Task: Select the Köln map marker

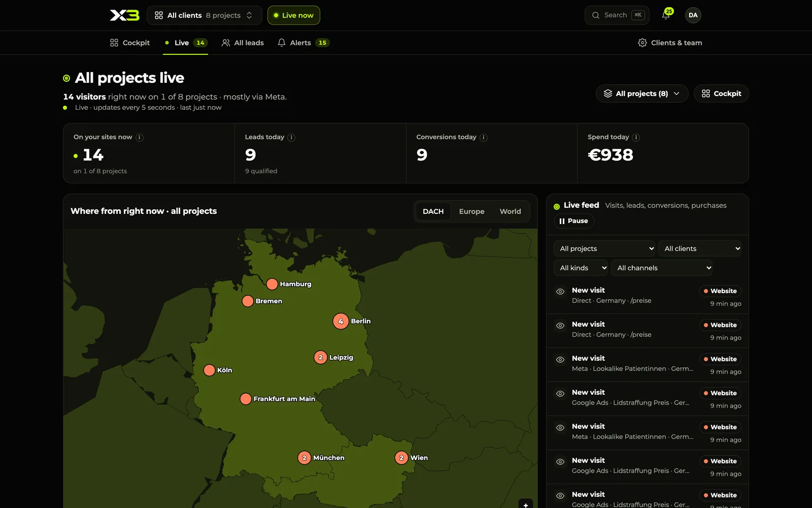Action: (x=209, y=370)
